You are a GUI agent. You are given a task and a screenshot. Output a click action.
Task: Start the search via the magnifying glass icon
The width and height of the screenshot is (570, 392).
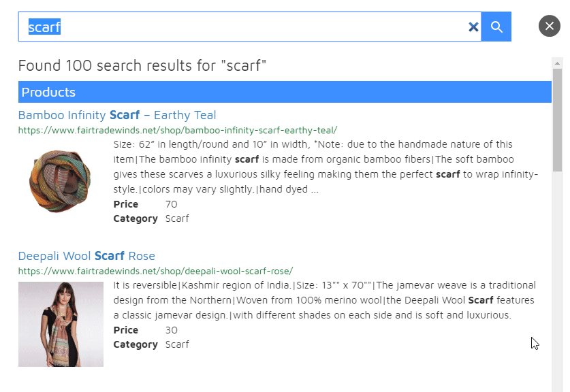click(495, 27)
